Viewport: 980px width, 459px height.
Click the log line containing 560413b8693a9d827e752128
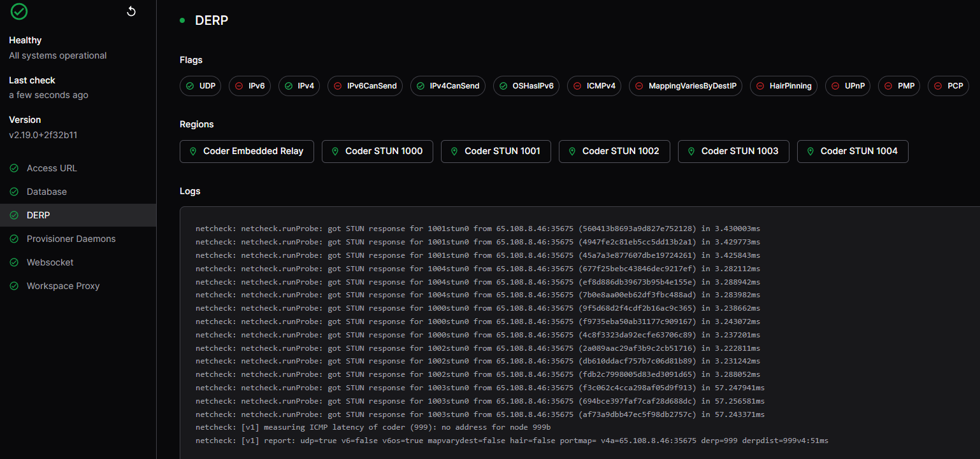point(478,229)
